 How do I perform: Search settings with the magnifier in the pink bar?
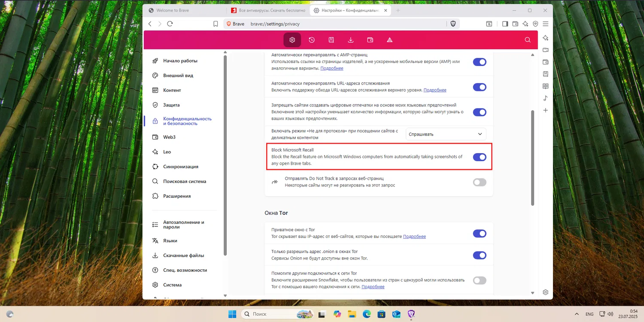click(x=528, y=40)
